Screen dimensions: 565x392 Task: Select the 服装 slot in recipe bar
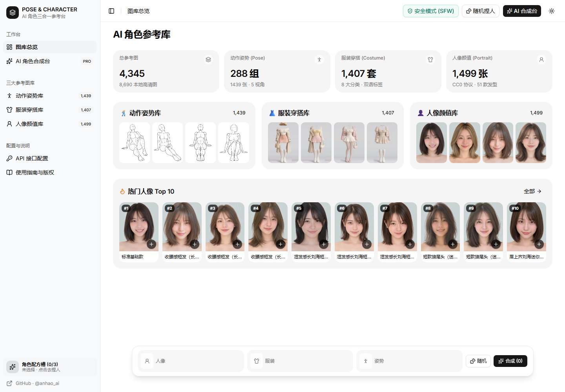[300, 361]
